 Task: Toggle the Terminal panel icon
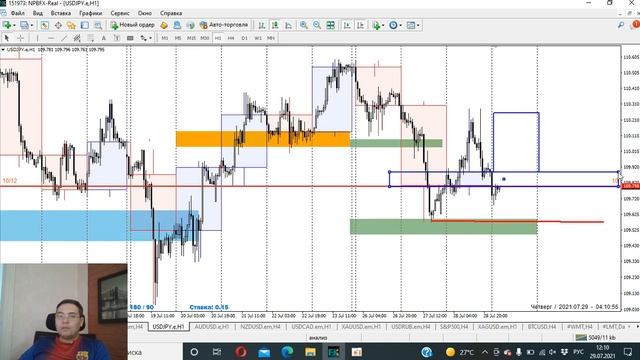tap(84, 25)
